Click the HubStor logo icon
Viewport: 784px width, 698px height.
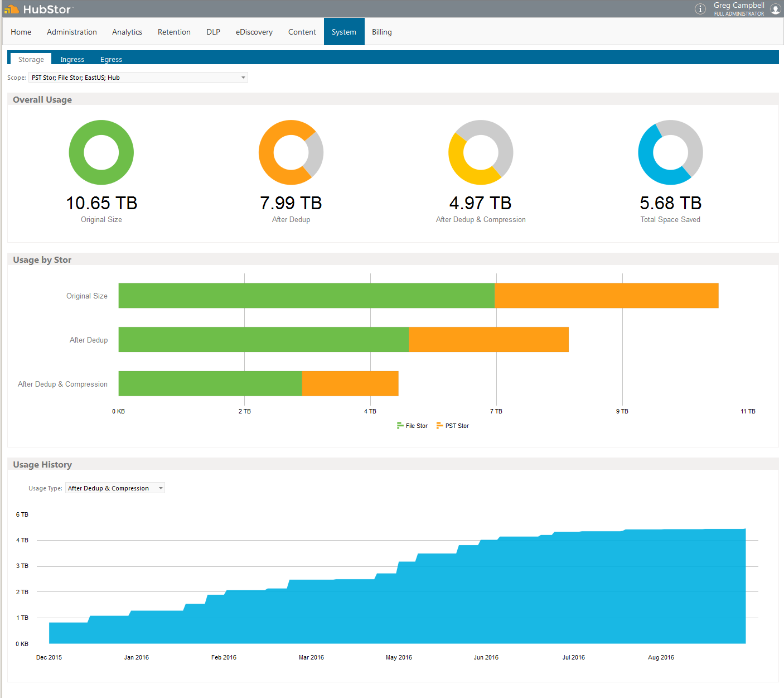(x=11, y=9)
